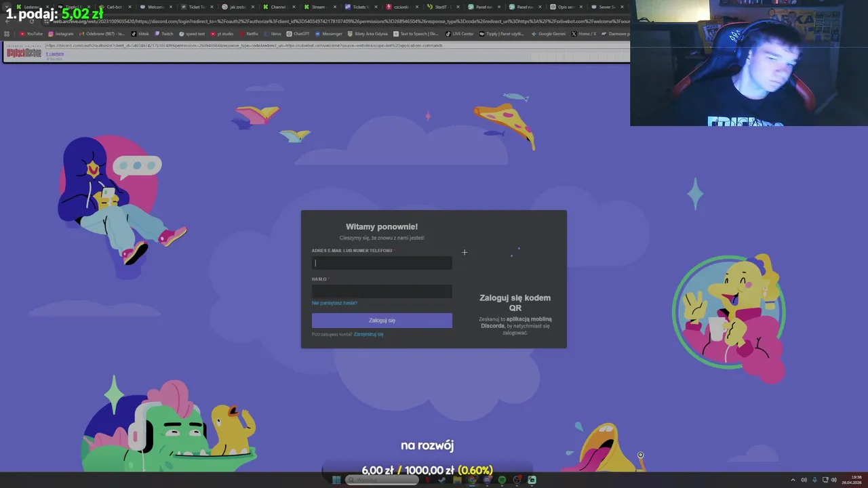Click the taskbar search box
The width and height of the screenshot is (868, 488).
coord(382,480)
